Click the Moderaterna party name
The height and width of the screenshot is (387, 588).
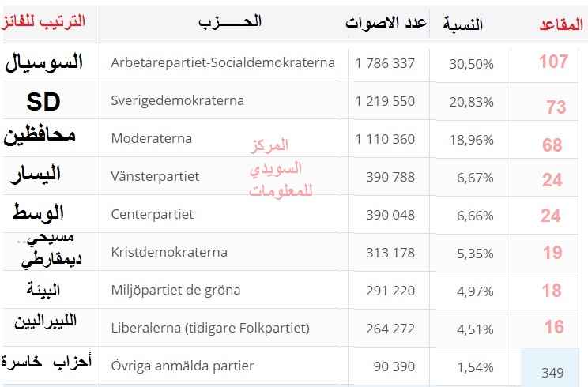(151, 138)
